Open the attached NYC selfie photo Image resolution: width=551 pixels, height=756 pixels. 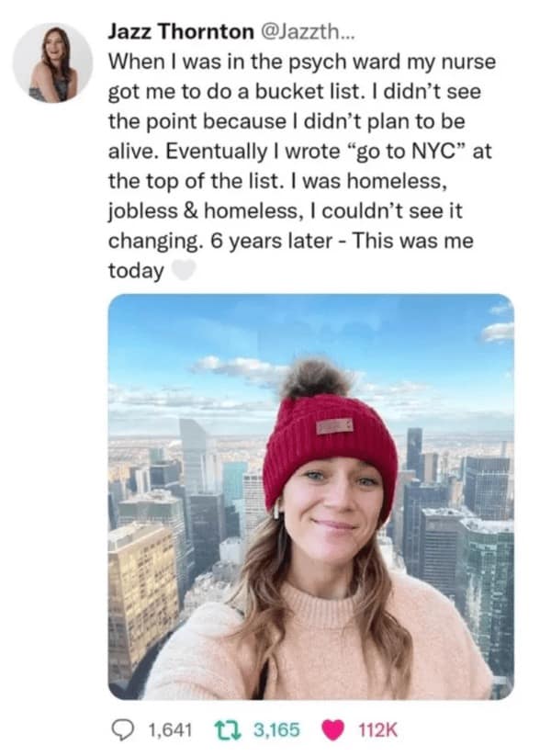point(310,496)
